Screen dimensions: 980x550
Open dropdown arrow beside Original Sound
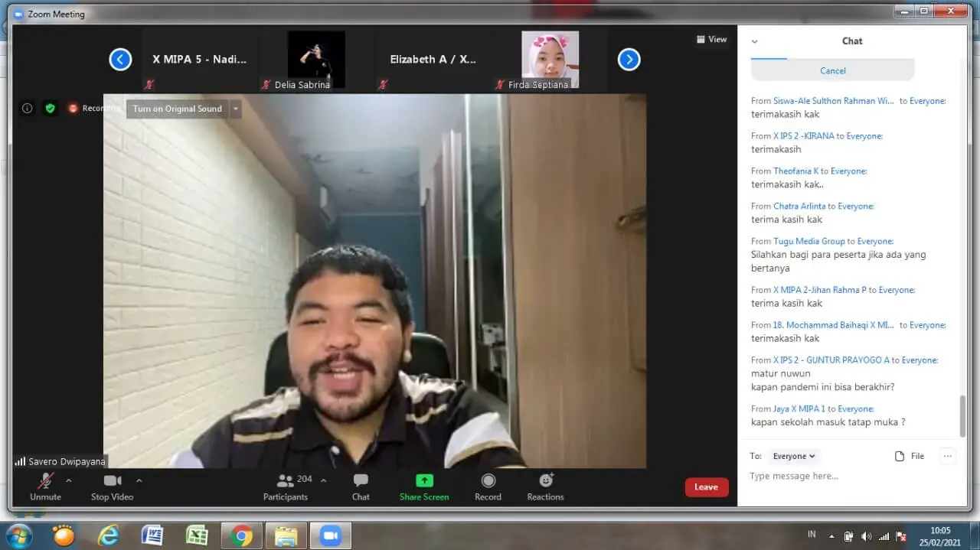click(x=236, y=109)
